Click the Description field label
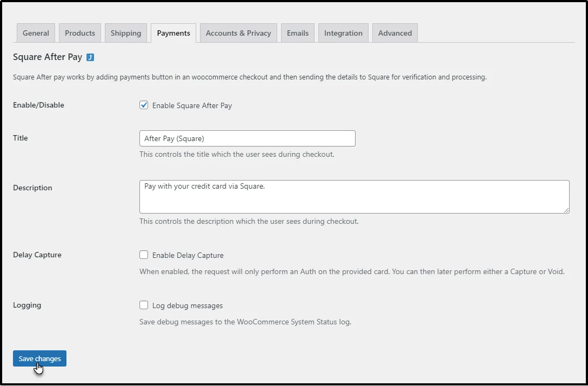 pos(32,188)
